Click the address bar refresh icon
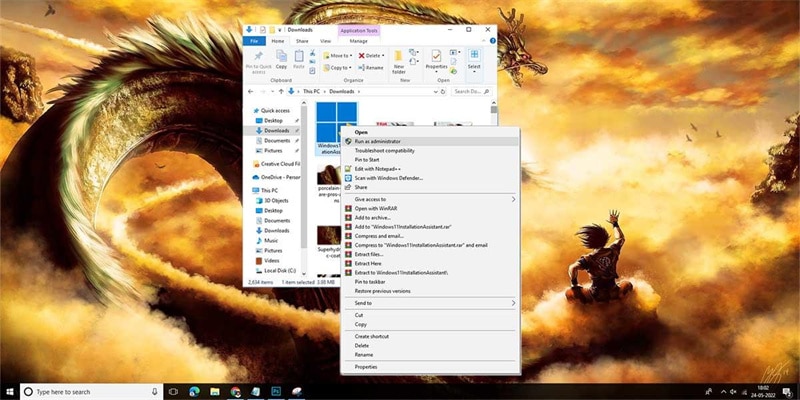 coord(442,91)
